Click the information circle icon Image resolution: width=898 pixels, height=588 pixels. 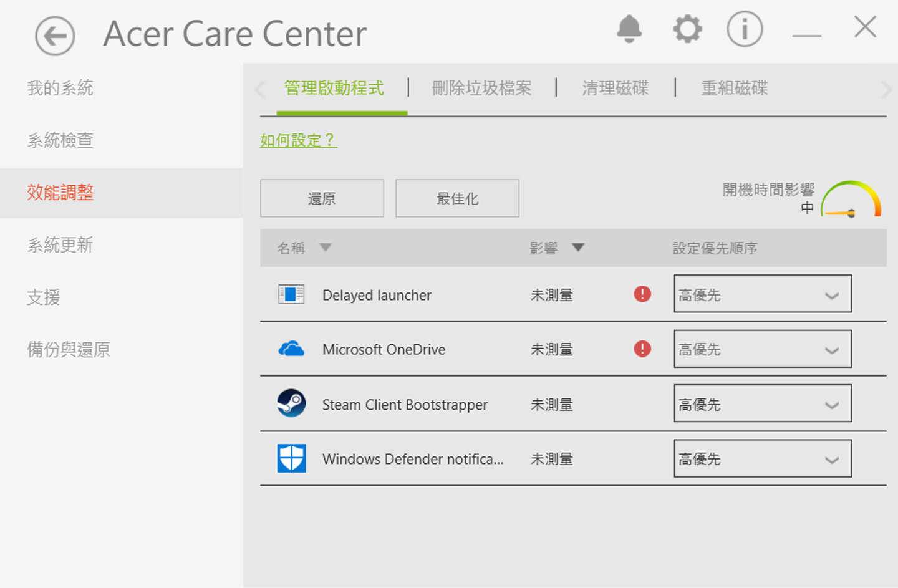click(745, 29)
